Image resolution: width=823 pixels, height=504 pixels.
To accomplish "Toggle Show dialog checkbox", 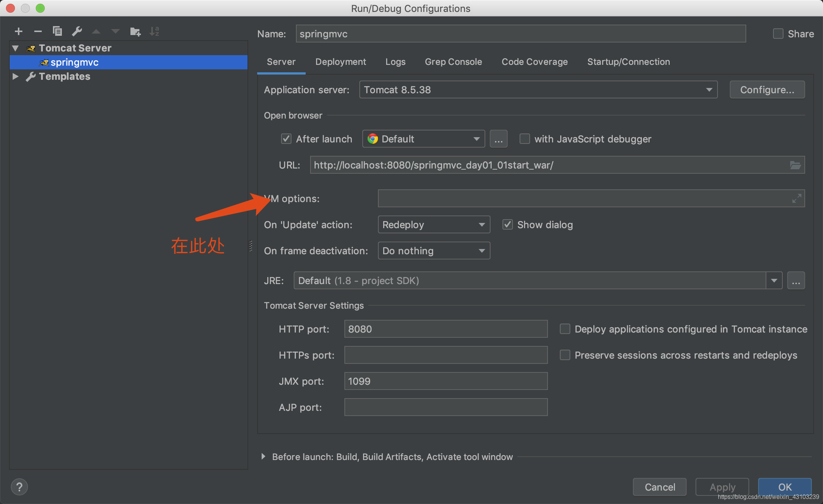I will [508, 224].
